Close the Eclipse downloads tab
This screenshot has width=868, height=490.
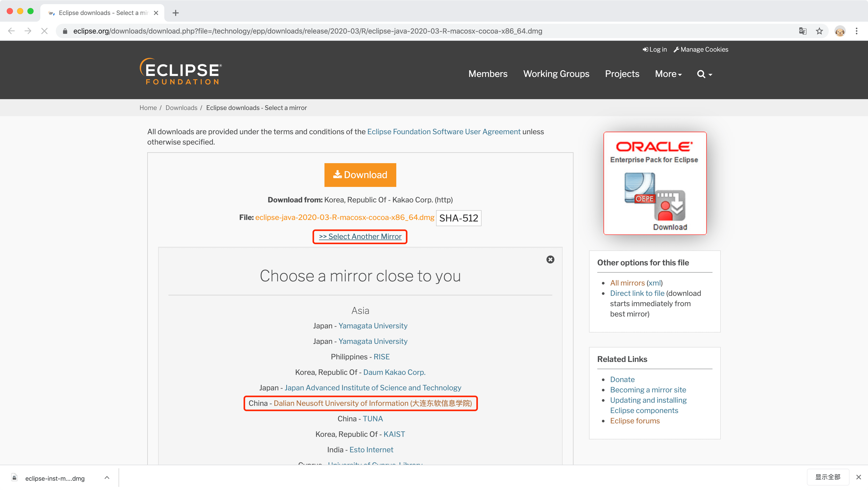point(156,13)
